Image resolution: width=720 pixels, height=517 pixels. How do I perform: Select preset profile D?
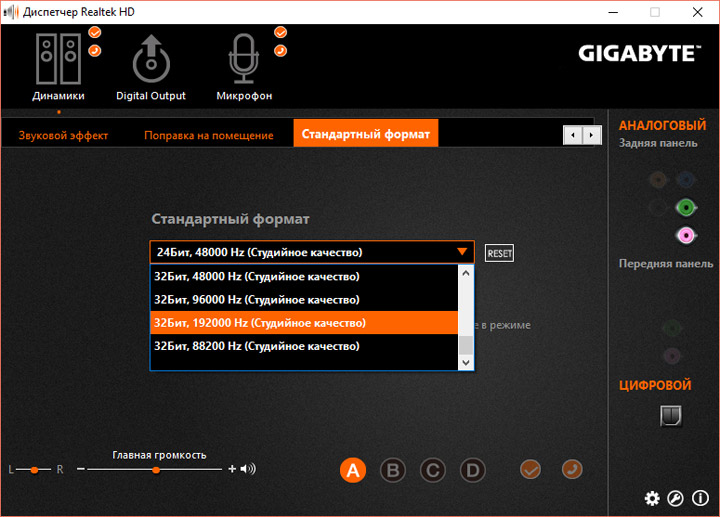tap(472, 470)
